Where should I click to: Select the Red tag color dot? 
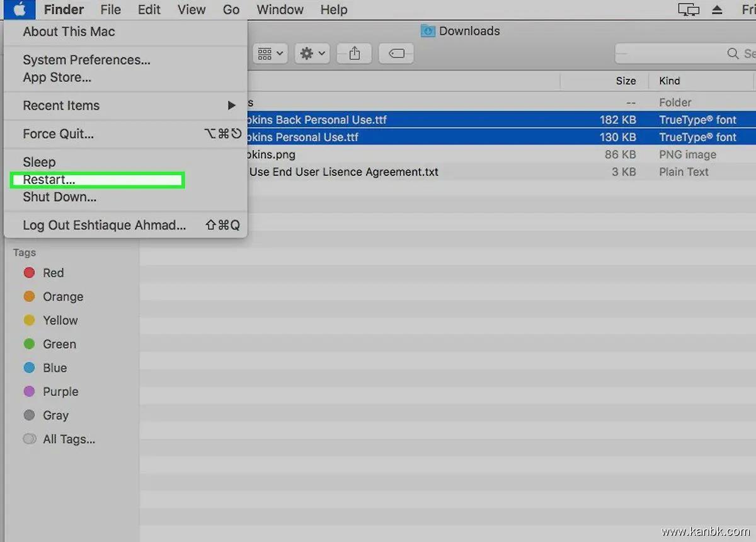point(29,273)
